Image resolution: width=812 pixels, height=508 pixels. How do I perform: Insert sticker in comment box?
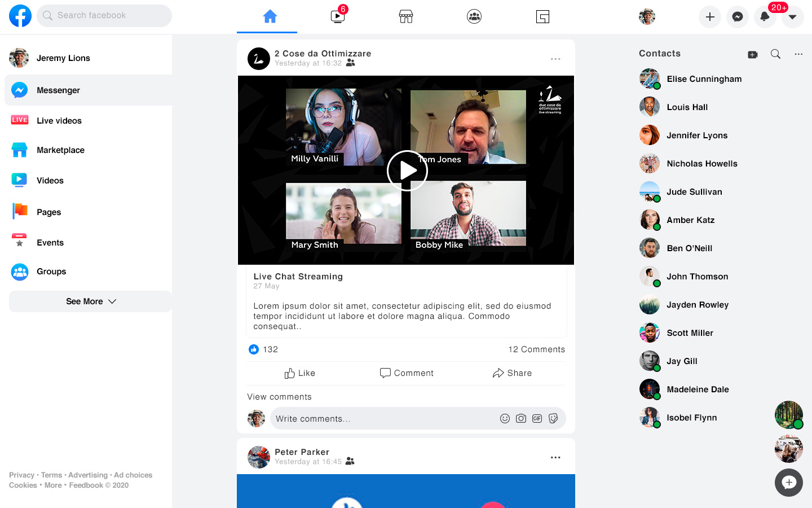point(553,418)
